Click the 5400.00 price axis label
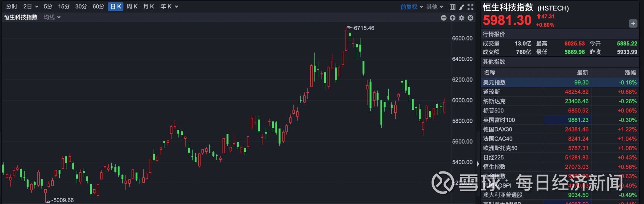644x204 pixels. [462, 162]
